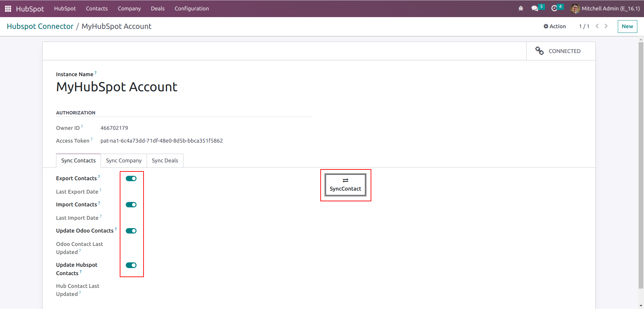Open the apps grid menu icon
This screenshot has width=644, height=309.
8,9
